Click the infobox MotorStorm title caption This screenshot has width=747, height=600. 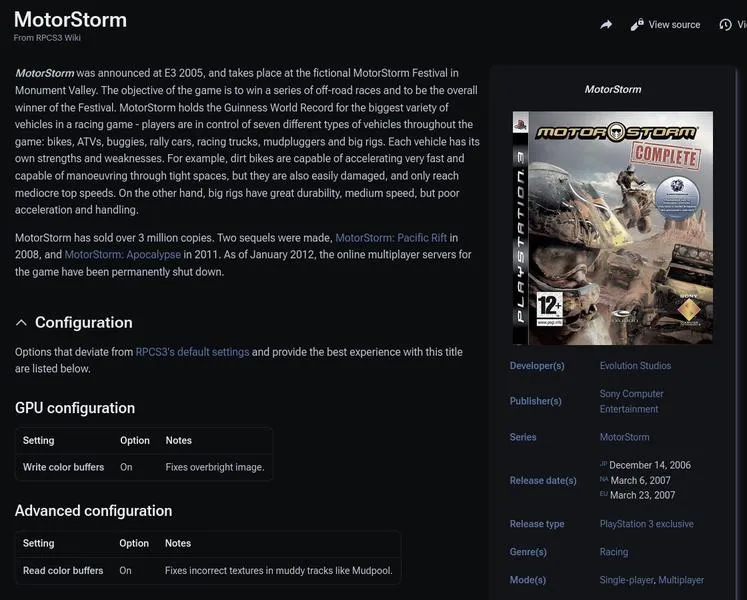[613, 89]
